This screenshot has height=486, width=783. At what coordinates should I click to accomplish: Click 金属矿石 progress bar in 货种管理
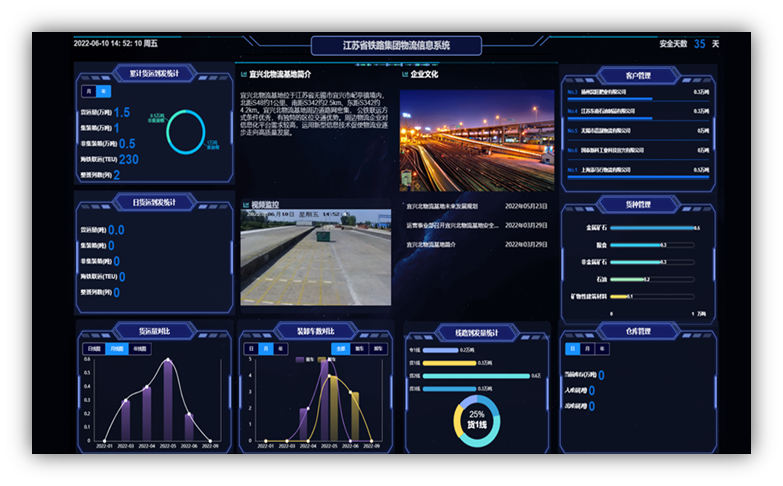(649, 228)
